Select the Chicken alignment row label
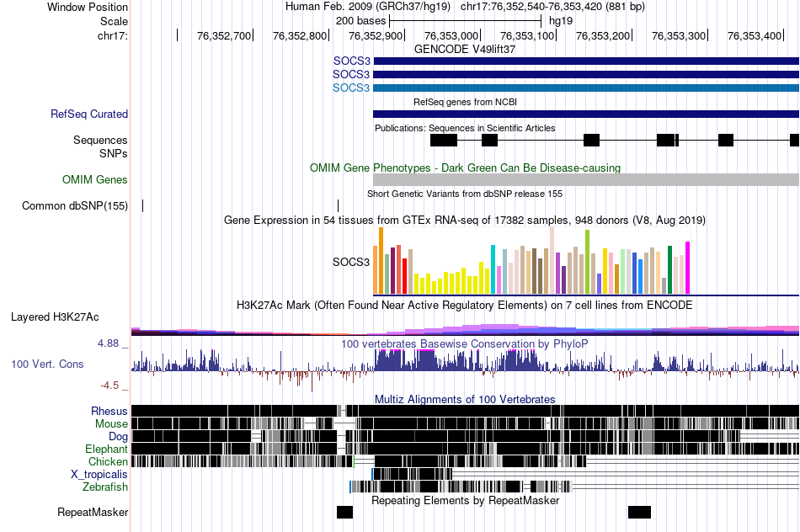 coord(108,461)
